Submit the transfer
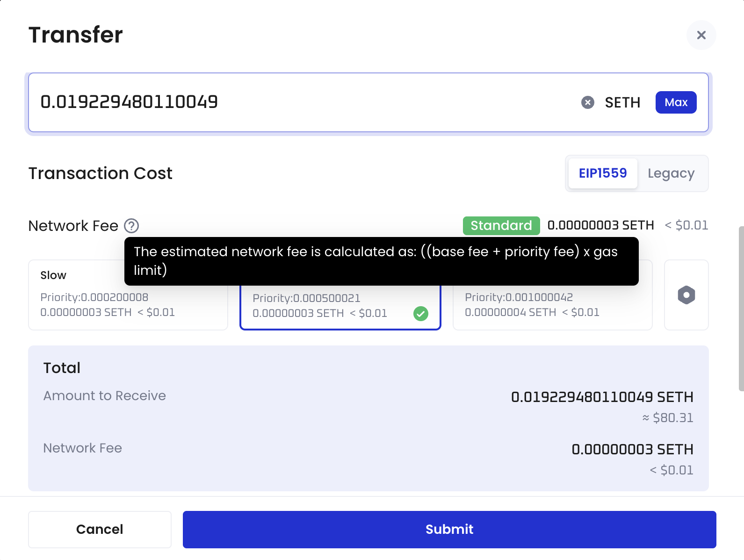The width and height of the screenshot is (744, 560). click(449, 529)
